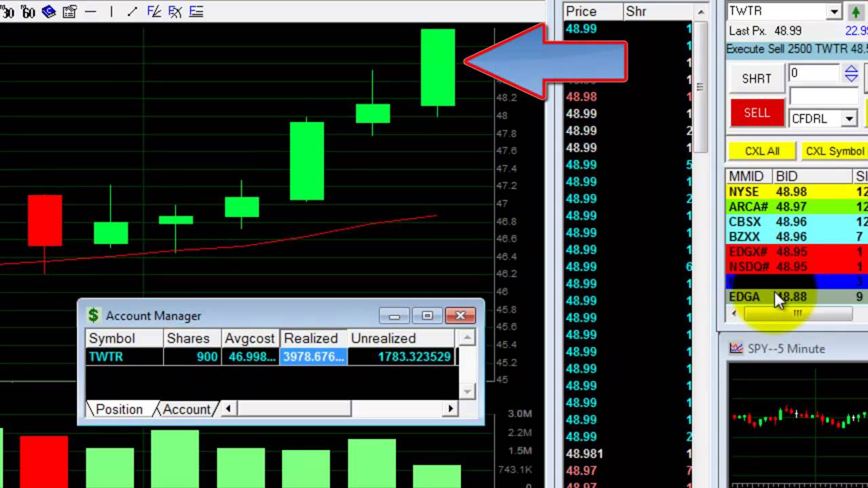Click realized value 3978.676 cell
868x488 pixels.
point(313,357)
